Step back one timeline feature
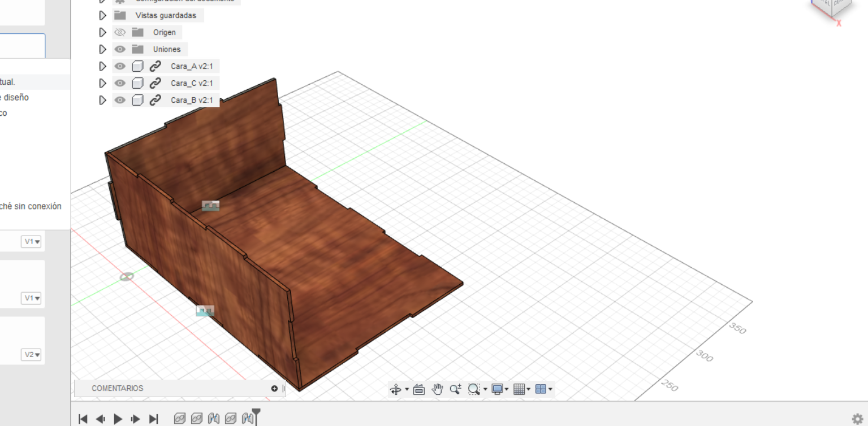Screen dimensions: 868x426 [x=101, y=419]
